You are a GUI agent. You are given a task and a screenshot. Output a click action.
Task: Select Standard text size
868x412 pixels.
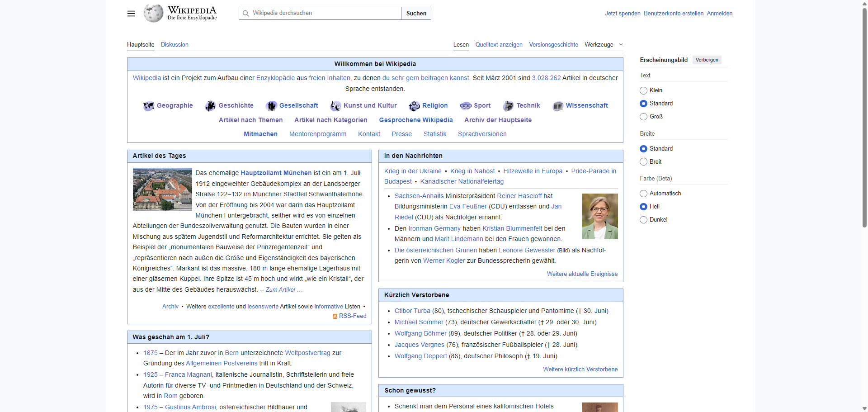click(x=643, y=104)
